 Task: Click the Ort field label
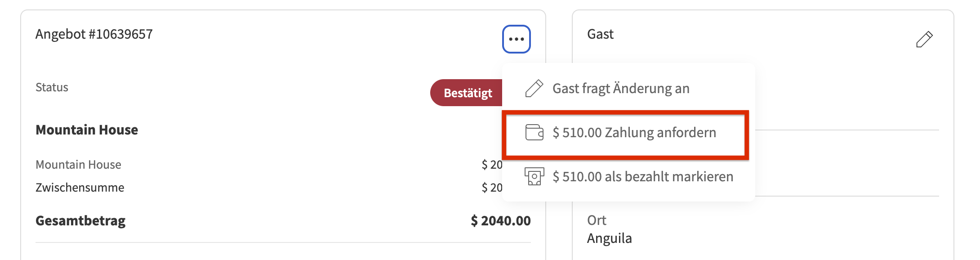pos(597,220)
